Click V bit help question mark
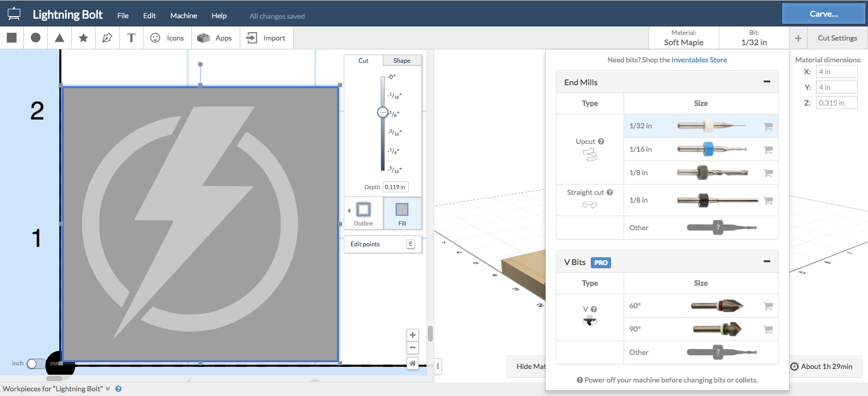The height and width of the screenshot is (396, 868). (593, 309)
